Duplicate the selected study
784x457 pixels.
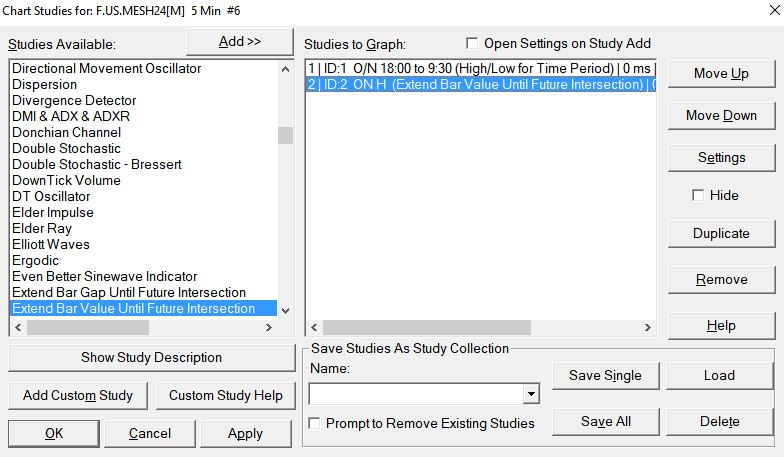click(721, 234)
